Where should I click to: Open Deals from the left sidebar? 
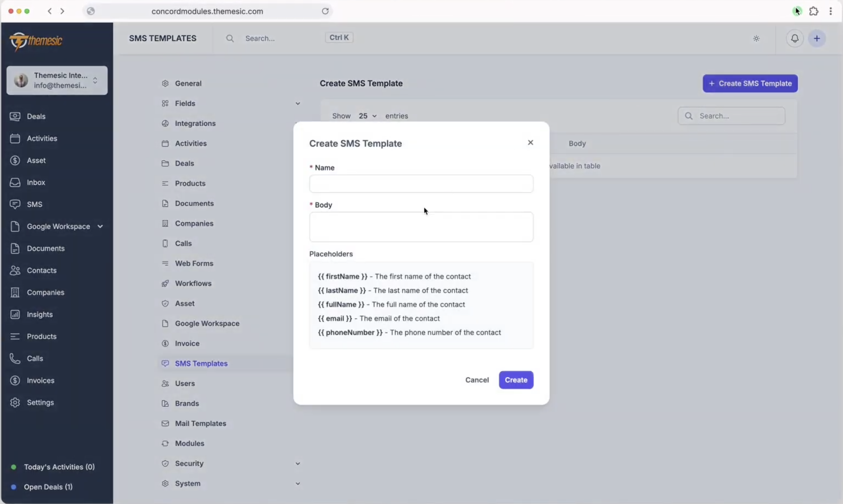[x=36, y=116]
